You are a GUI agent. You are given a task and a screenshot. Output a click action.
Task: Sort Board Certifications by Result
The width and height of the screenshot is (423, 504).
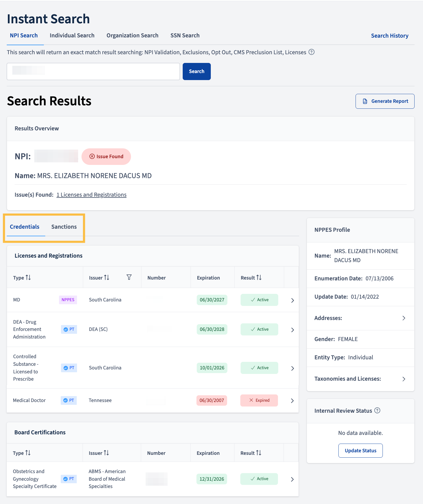click(259, 453)
